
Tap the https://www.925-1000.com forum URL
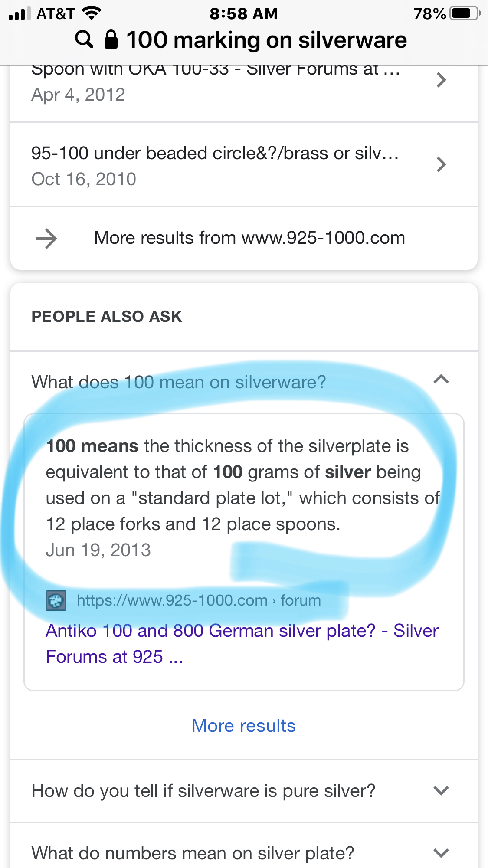coord(199,600)
